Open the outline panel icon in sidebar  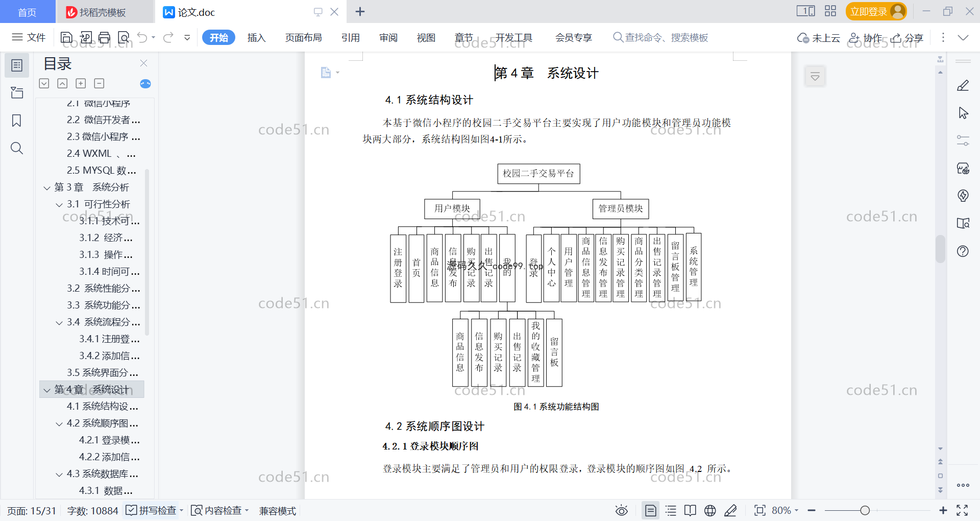tap(17, 65)
